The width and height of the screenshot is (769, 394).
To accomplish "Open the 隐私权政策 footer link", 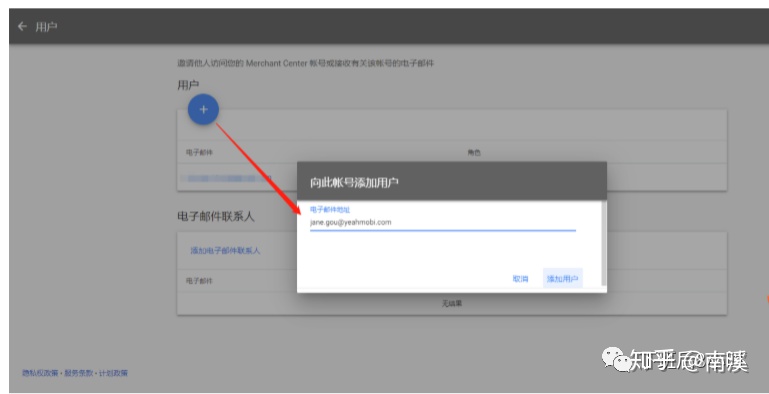I will coord(39,373).
